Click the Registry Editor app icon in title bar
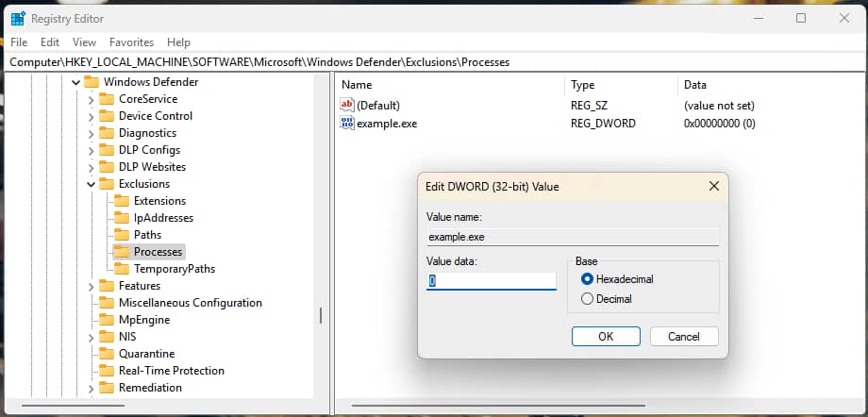868x417 pixels. tap(18, 18)
